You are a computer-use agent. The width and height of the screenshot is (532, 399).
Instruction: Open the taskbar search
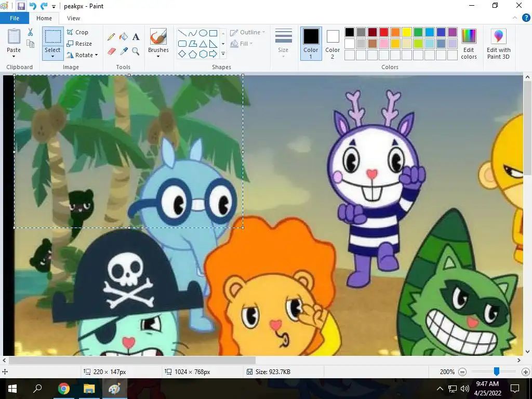pos(37,389)
